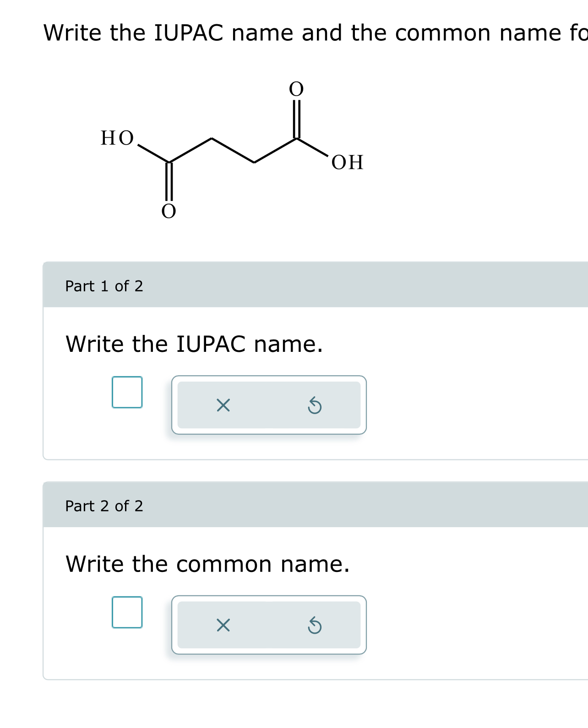Click the middle of the molecule's carbon chain
Viewport: 588px width, 728px height.
point(233,150)
